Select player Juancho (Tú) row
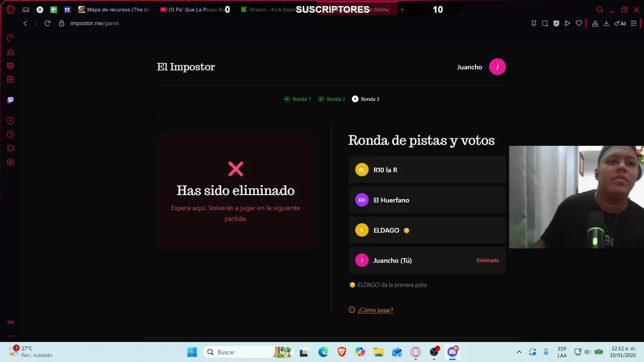The width and height of the screenshot is (644, 362). (427, 260)
